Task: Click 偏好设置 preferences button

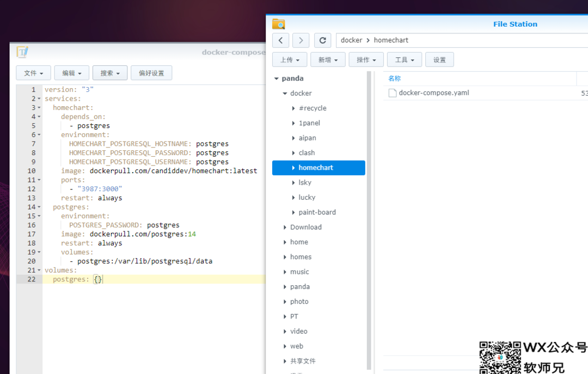Action: (x=151, y=73)
